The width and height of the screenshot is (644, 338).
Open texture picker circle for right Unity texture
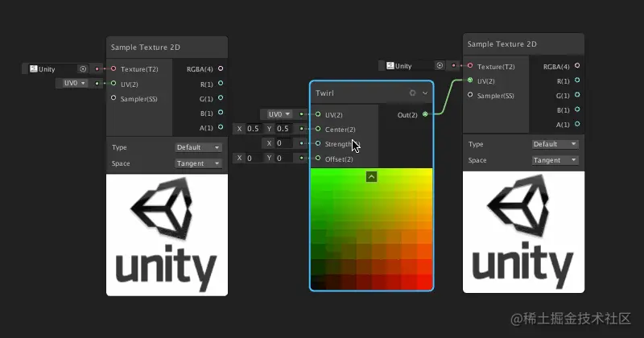[x=440, y=66]
